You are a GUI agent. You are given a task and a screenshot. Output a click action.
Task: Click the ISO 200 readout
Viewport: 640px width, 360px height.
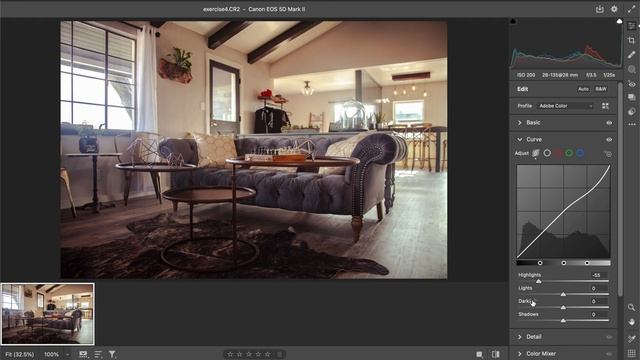coord(526,75)
